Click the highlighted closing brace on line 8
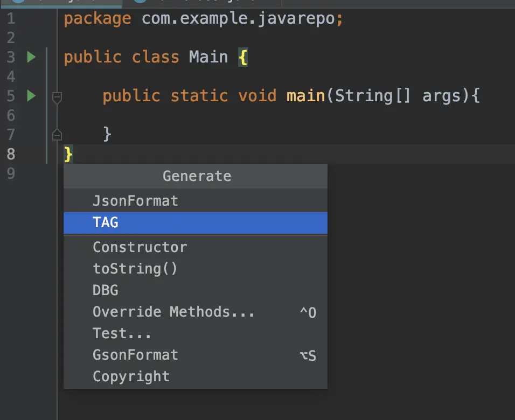Image resolution: width=515 pixels, height=420 pixels. [x=68, y=155]
